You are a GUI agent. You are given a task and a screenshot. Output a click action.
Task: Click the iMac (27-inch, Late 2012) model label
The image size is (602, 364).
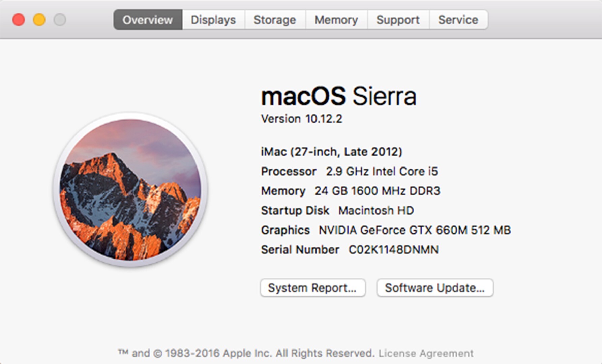[331, 152]
